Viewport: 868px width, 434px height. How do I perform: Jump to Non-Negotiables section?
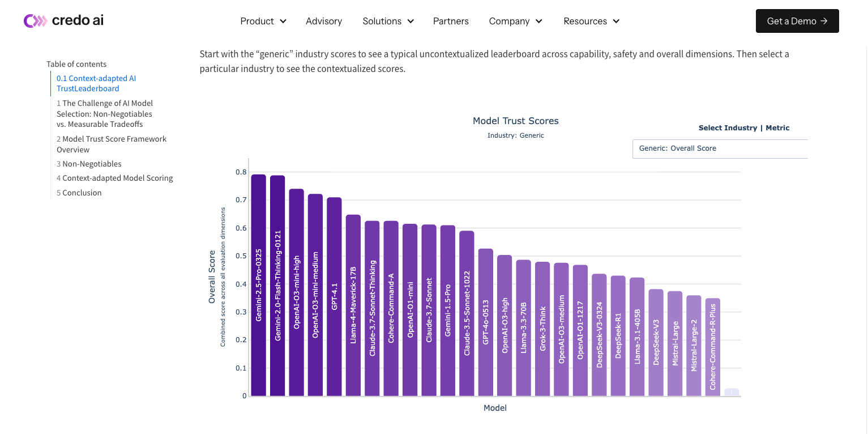click(x=89, y=164)
